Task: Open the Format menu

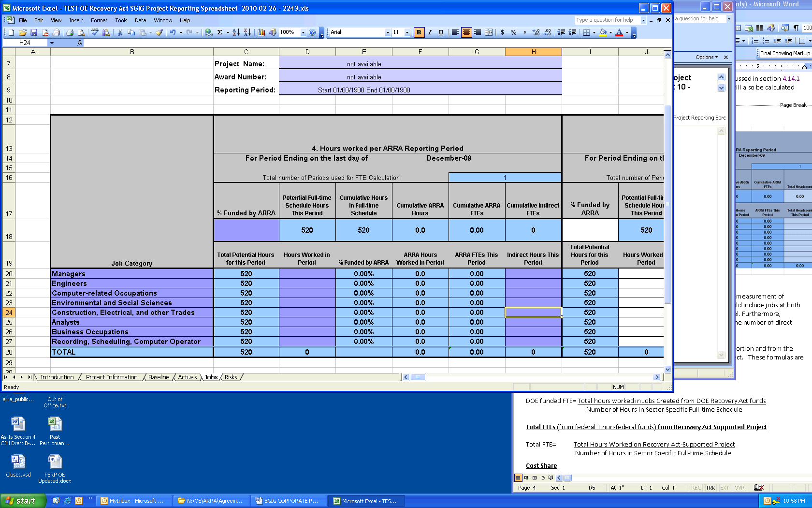Action: [x=99, y=20]
